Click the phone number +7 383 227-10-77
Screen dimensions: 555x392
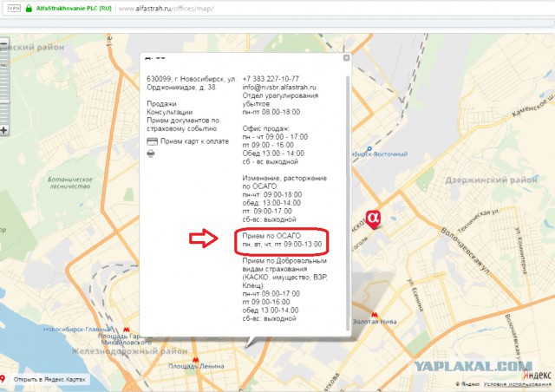pos(271,79)
